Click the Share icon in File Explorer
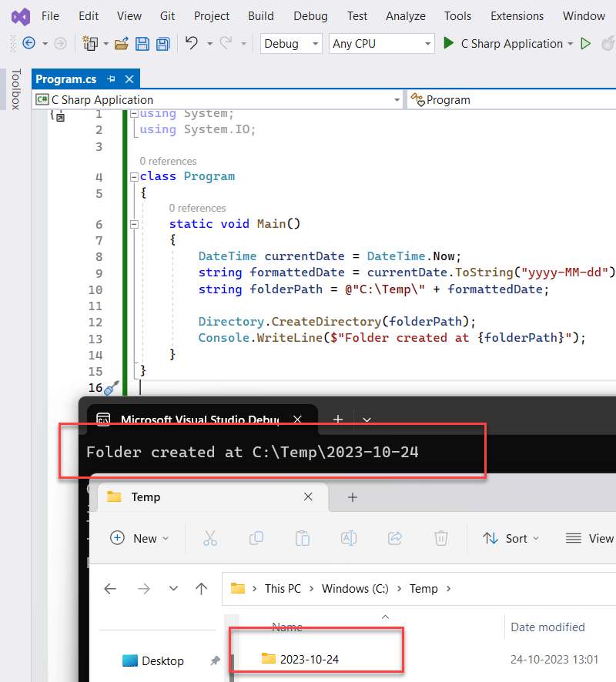This screenshot has width=616, height=682. click(x=395, y=538)
